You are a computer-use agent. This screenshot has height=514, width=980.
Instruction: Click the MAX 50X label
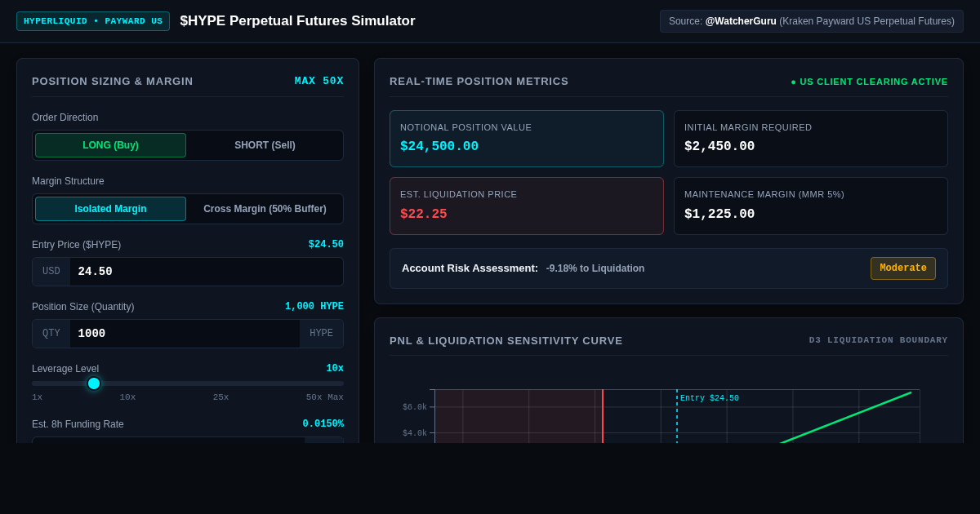coord(319,81)
